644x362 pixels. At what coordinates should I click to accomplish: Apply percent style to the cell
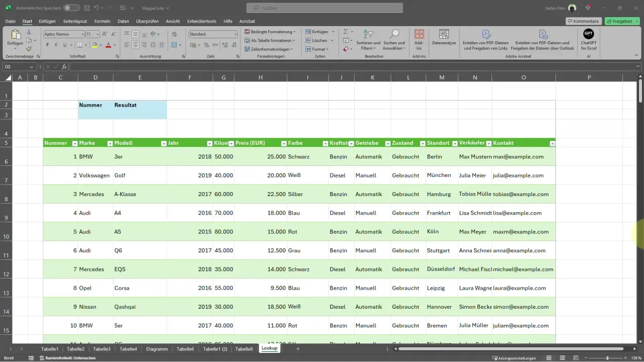(x=206, y=45)
